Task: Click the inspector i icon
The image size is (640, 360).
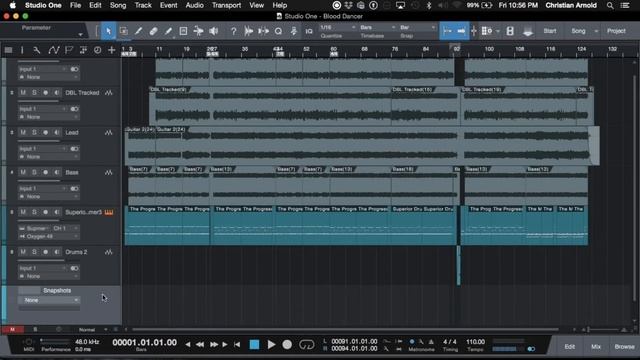Action: (x=22, y=50)
